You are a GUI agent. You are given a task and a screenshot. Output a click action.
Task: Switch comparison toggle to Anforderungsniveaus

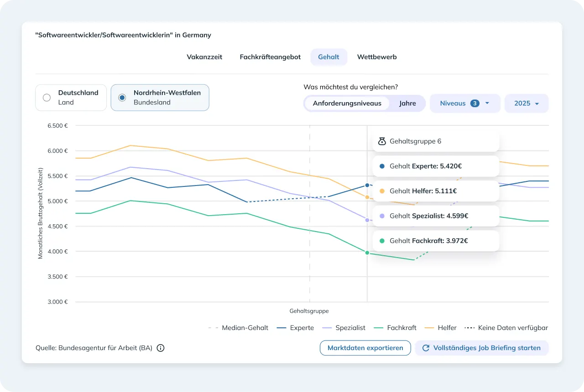point(347,103)
